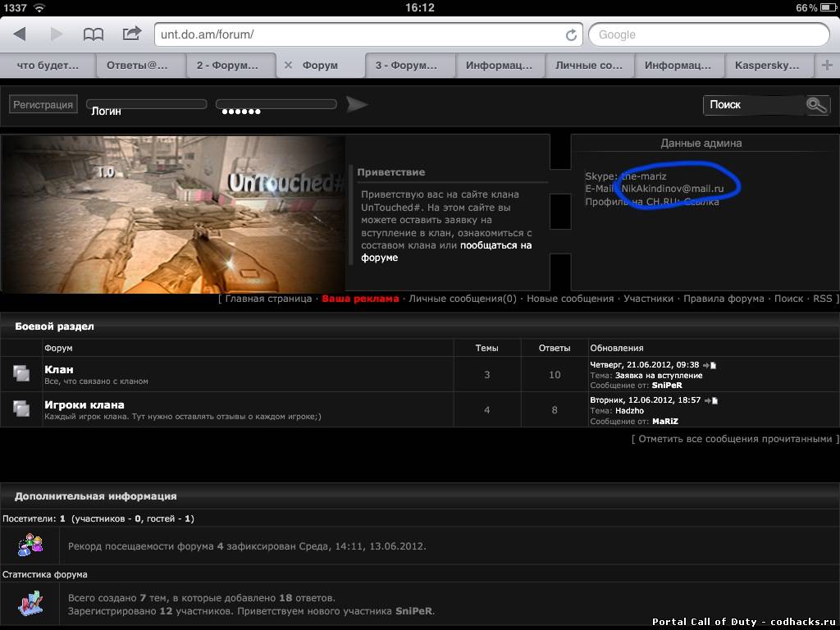Go to last post icon for 12.06.2012

(711, 400)
